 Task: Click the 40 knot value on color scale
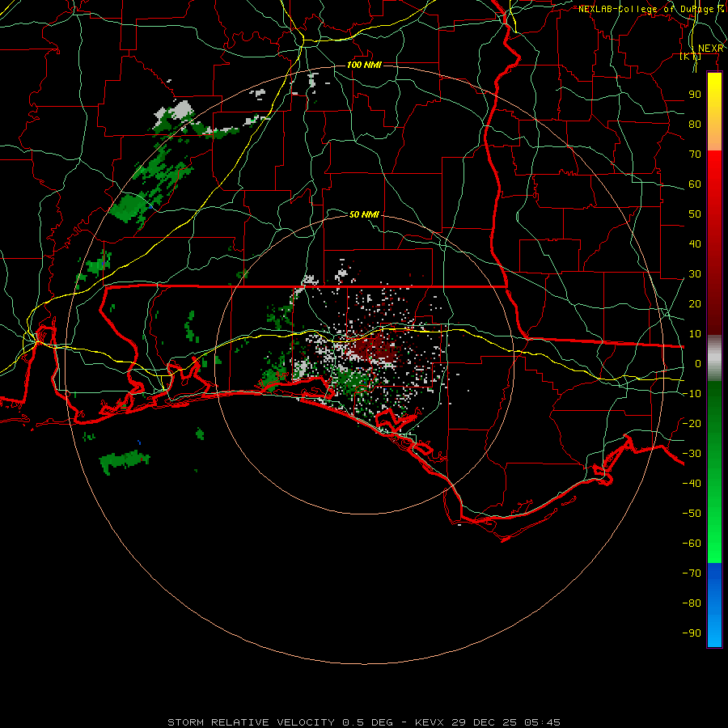click(695, 243)
